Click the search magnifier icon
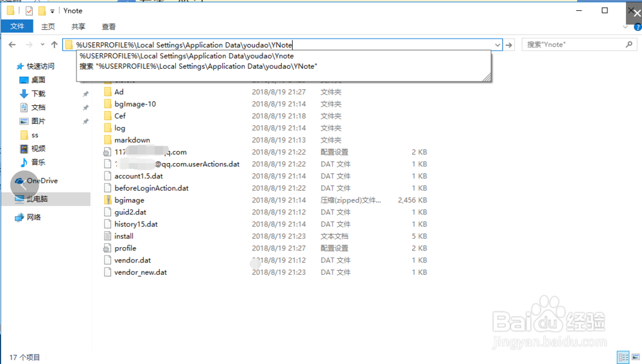Viewport: 642px width, 364px height. pyautogui.click(x=629, y=44)
